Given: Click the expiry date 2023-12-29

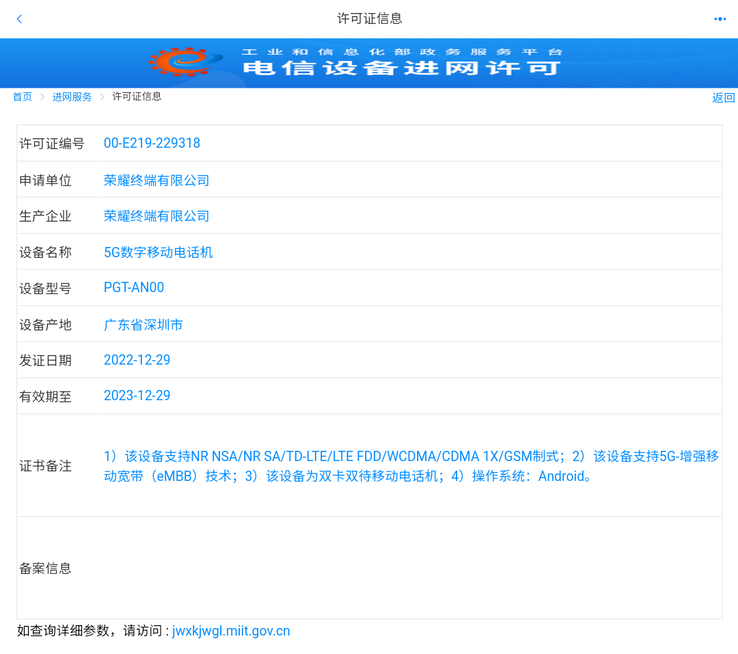Looking at the screenshot, I should click(x=137, y=396).
